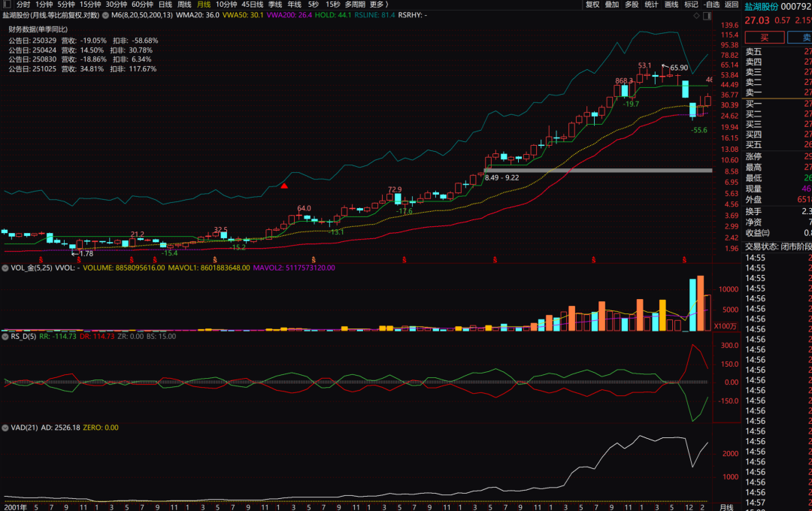Click the 14:57 last trade tick row
The height and width of the screenshot is (511, 812).
point(778,502)
